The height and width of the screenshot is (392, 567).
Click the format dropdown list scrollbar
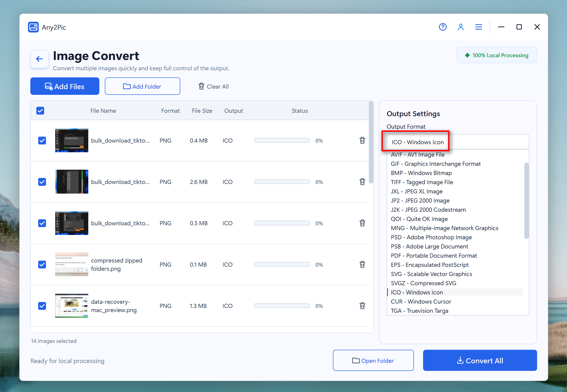coord(526,201)
